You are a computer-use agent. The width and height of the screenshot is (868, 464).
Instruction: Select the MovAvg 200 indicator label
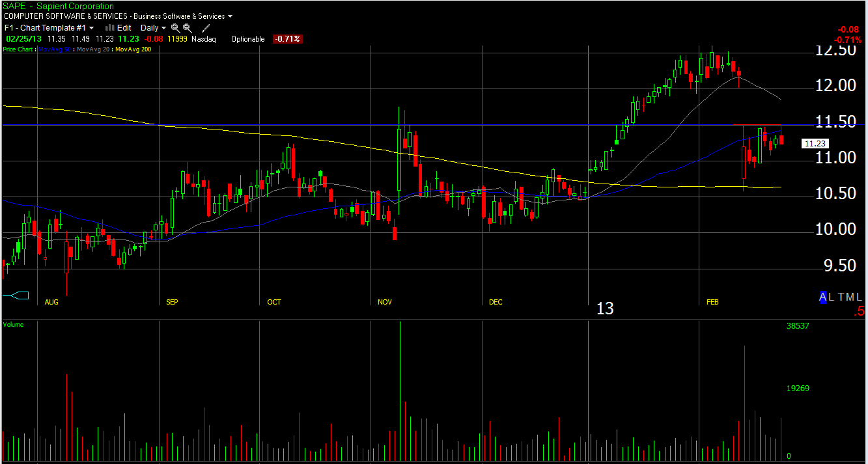tap(133, 49)
